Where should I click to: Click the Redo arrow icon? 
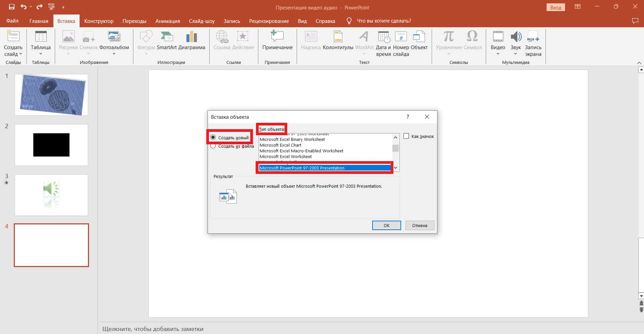click(39, 7)
